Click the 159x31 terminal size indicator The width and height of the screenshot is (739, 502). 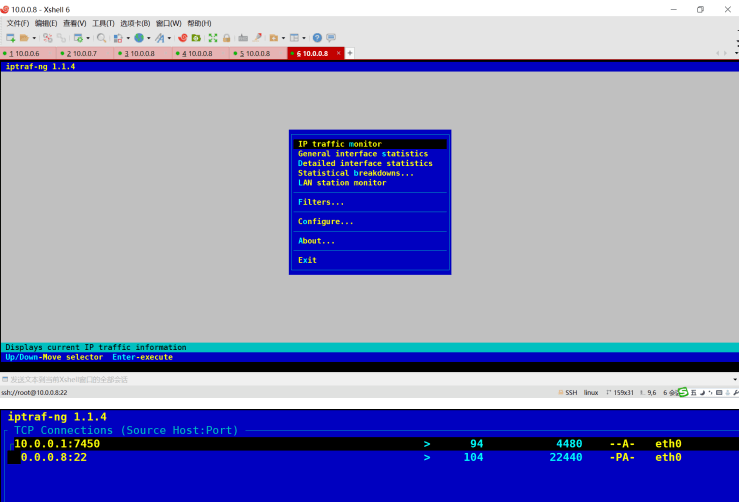(x=620, y=392)
